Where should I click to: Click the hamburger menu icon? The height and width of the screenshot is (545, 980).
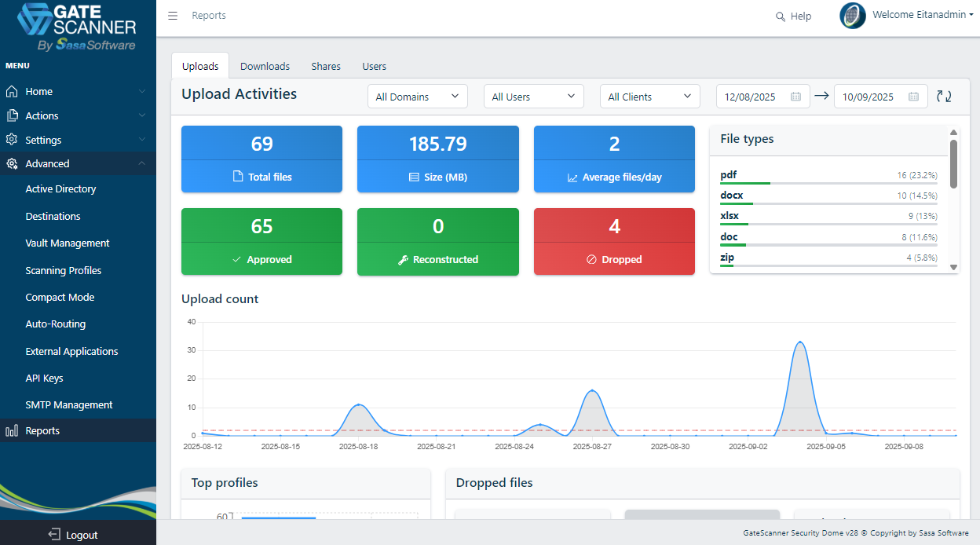(x=173, y=16)
